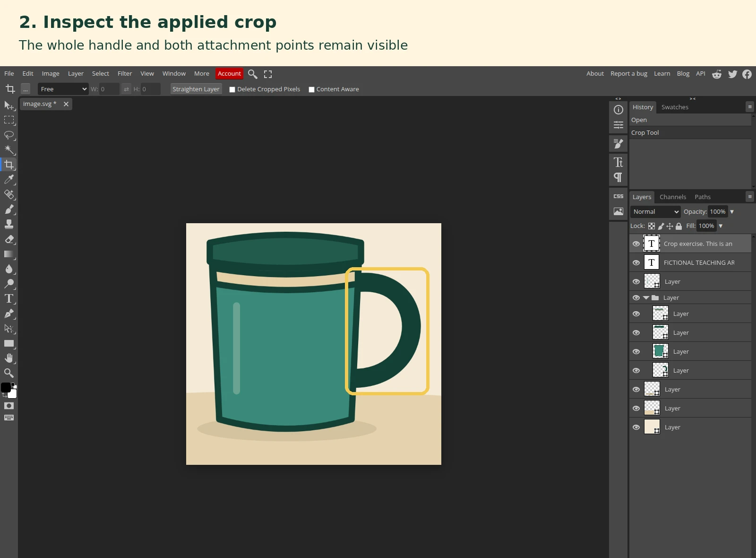Screen dimensions: 756x558
Task: Select the Eraser tool
Action: point(9,239)
